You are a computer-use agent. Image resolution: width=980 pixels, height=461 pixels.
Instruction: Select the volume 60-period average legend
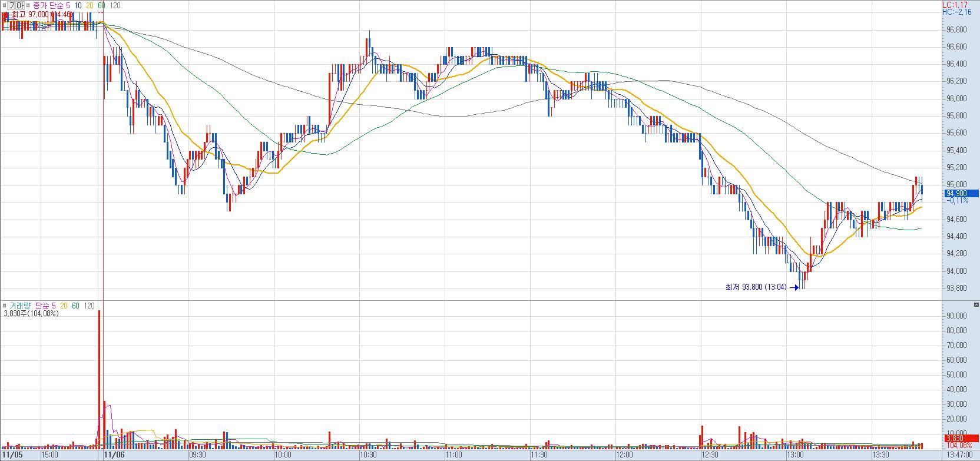[x=75, y=306]
